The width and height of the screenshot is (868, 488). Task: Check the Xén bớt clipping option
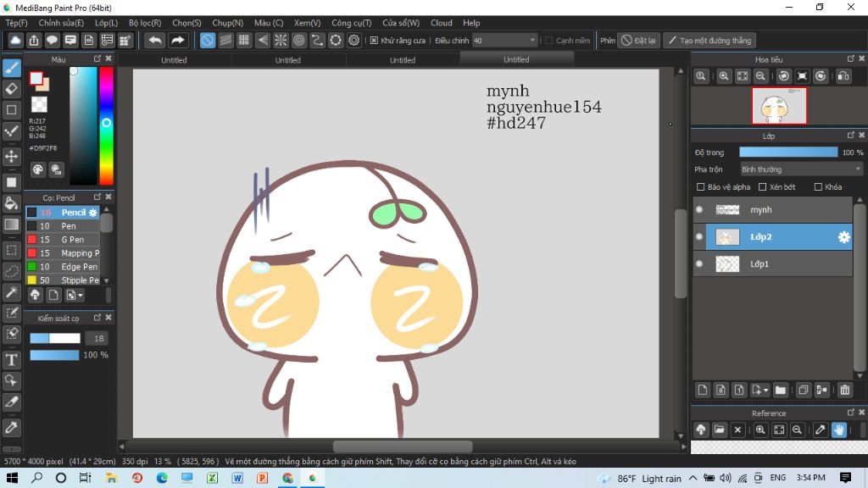(763, 187)
